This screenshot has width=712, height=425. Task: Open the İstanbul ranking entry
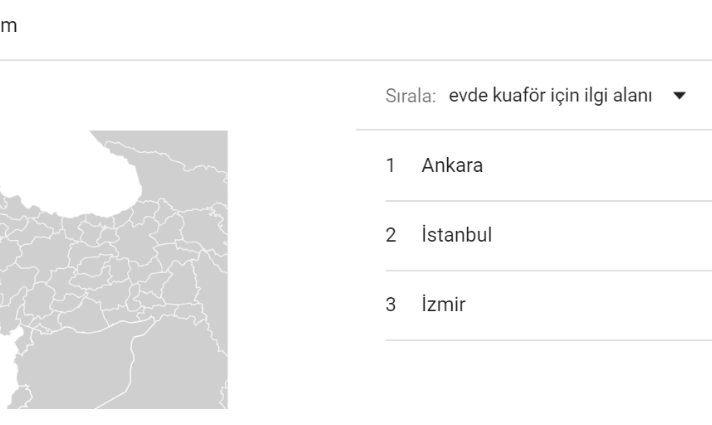pos(549,235)
